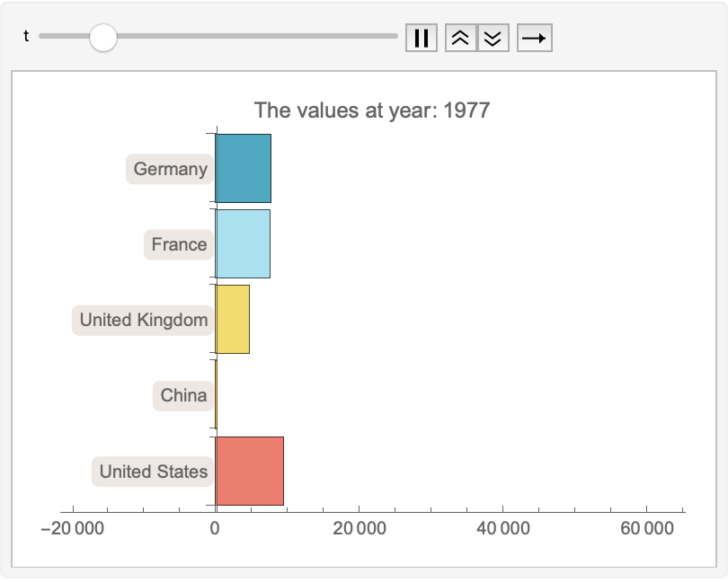Click the right-arrow to change animation direction
Image resolution: width=728 pixels, height=582 pixels.
532,37
